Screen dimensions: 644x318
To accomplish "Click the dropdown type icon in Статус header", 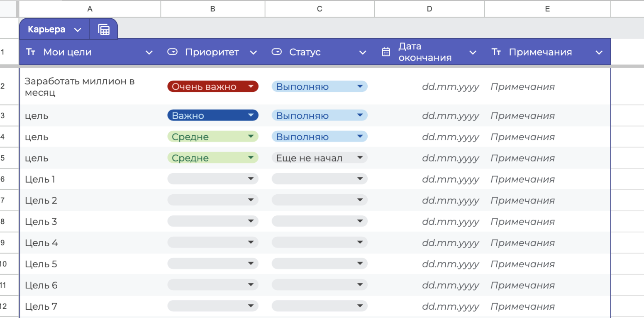I will pos(277,52).
